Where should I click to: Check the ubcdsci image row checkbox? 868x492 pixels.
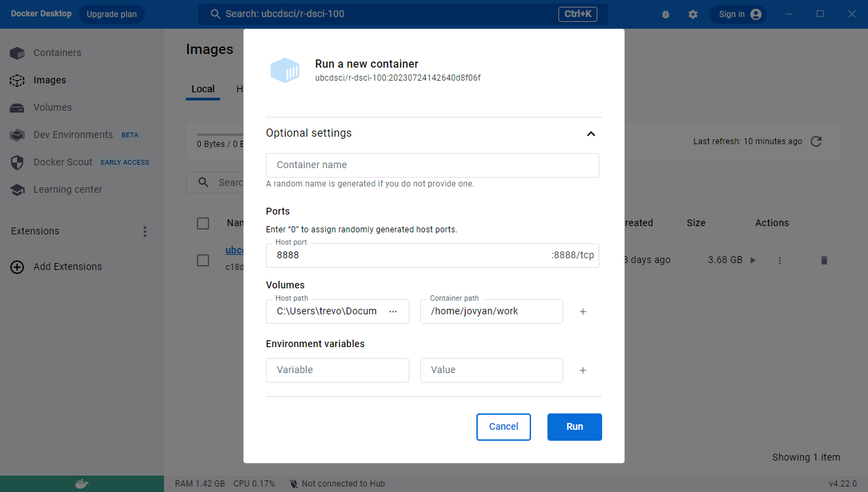(203, 260)
